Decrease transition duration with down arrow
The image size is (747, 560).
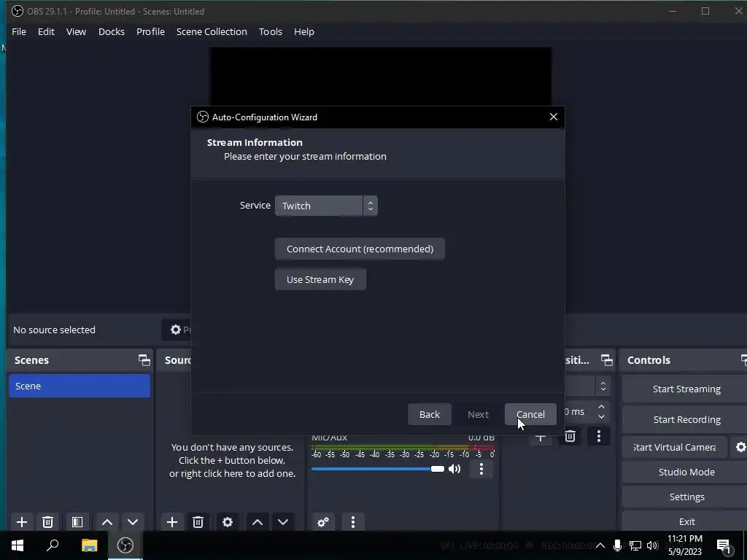pyautogui.click(x=601, y=417)
